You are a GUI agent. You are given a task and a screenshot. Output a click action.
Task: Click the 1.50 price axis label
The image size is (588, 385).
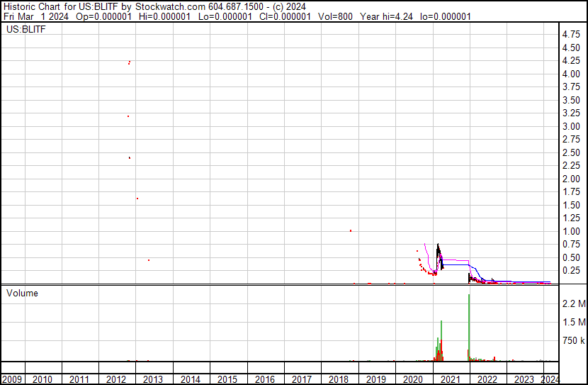coord(571,205)
